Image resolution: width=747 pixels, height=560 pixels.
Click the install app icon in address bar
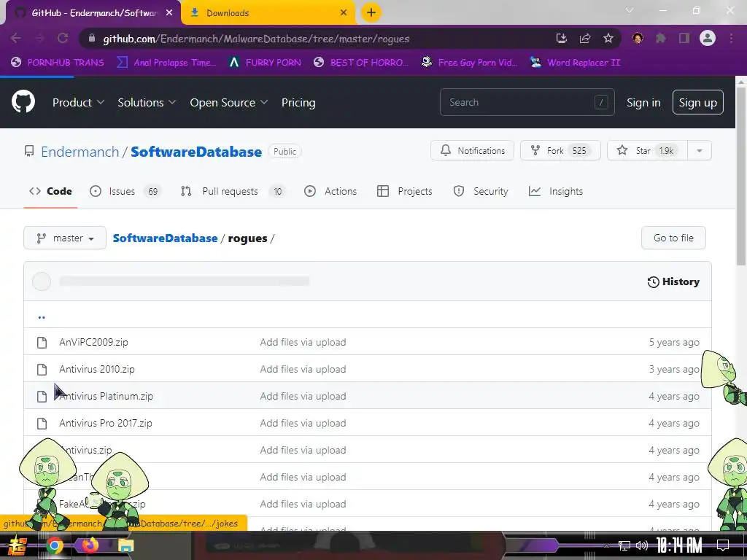(561, 38)
